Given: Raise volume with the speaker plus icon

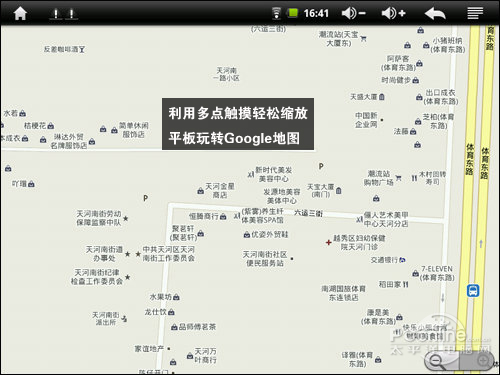Looking at the screenshot, I should pyautogui.click(x=394, y=13).
